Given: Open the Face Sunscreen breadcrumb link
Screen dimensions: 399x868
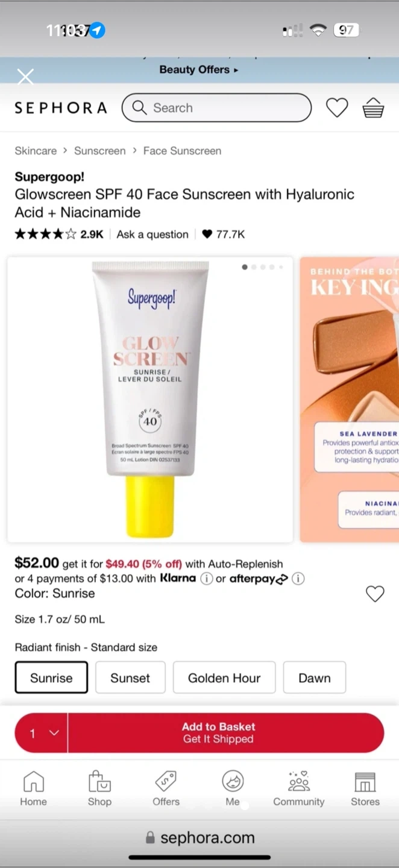Looking at the screenshot, I should coord(182,151).
